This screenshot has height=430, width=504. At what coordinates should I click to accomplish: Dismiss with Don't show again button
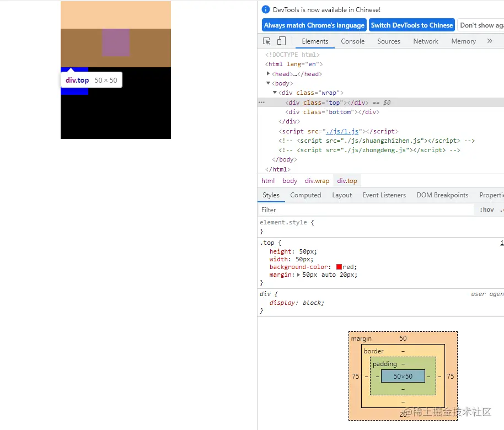(x=481, y=25)
